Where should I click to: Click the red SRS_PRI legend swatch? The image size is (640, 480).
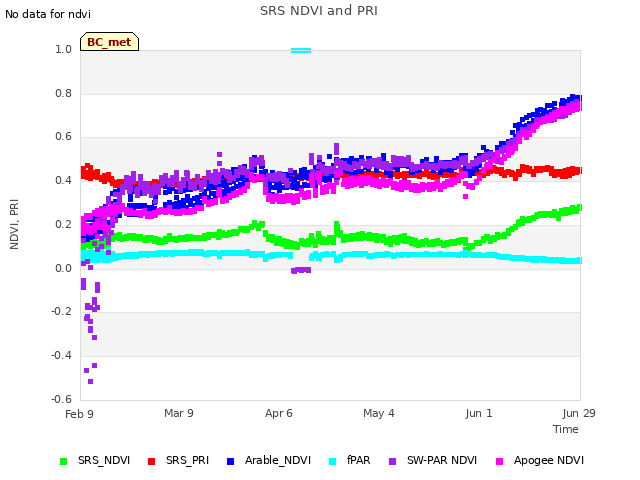point(151,461)
